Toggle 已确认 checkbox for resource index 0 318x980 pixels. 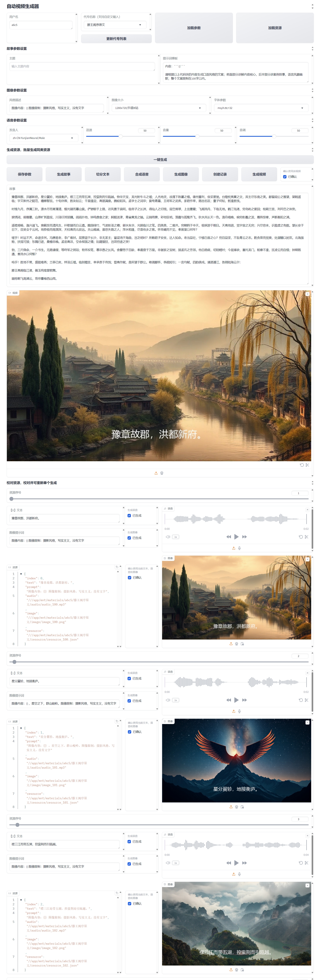[x=129, y=577]
